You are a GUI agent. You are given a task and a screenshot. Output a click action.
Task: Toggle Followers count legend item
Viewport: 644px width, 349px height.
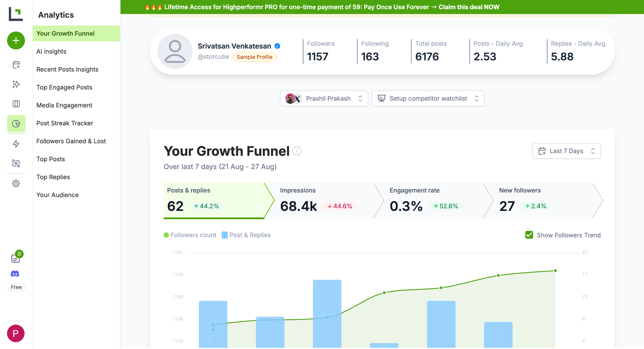190,235
